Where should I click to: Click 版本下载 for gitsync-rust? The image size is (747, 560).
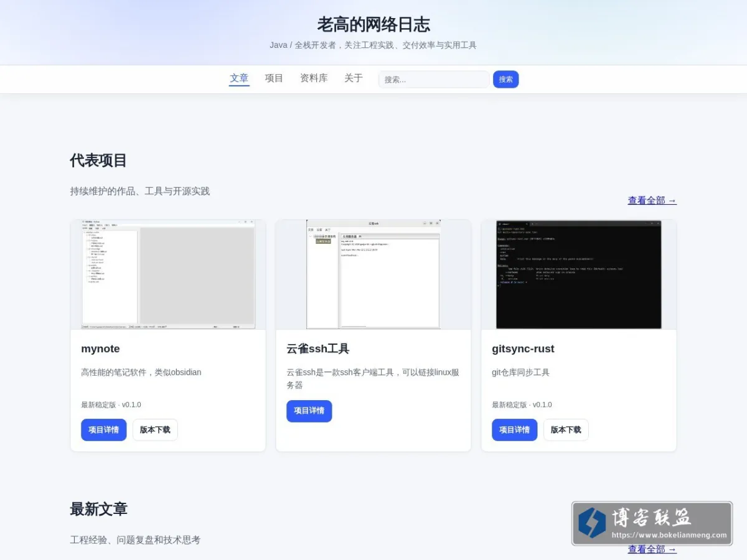[566, 430]
